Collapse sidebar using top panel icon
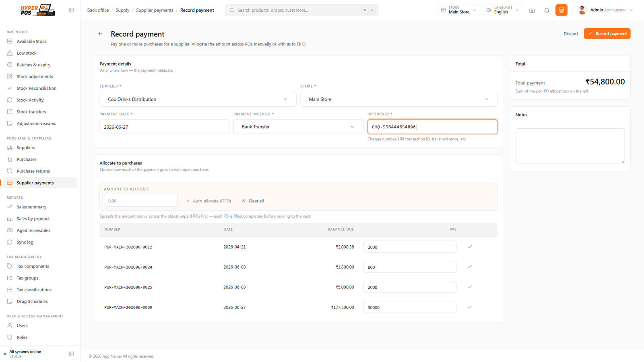 tap(71, 10)
